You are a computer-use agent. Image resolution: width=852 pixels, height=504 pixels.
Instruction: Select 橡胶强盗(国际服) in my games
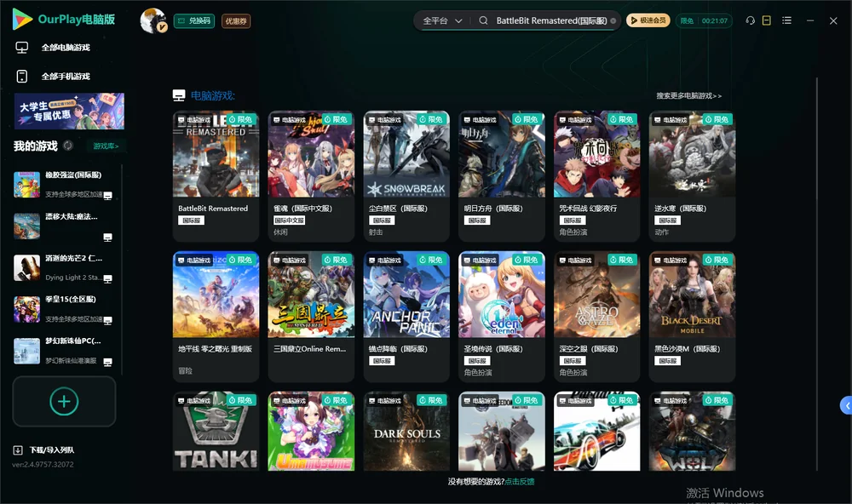pyautogui.click(x=63, y=185)
